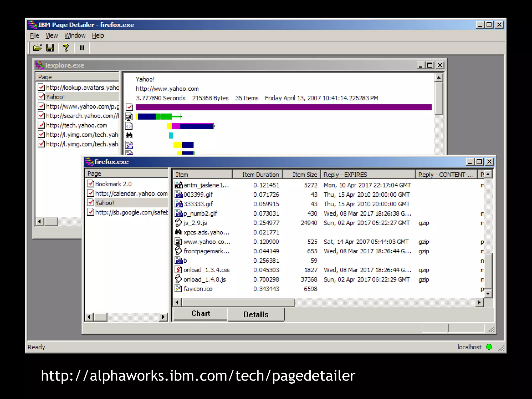The width and height of the screenshot is (532, 399).
Task: Click the firefox.exe window title icon
Action: (89, 162)
